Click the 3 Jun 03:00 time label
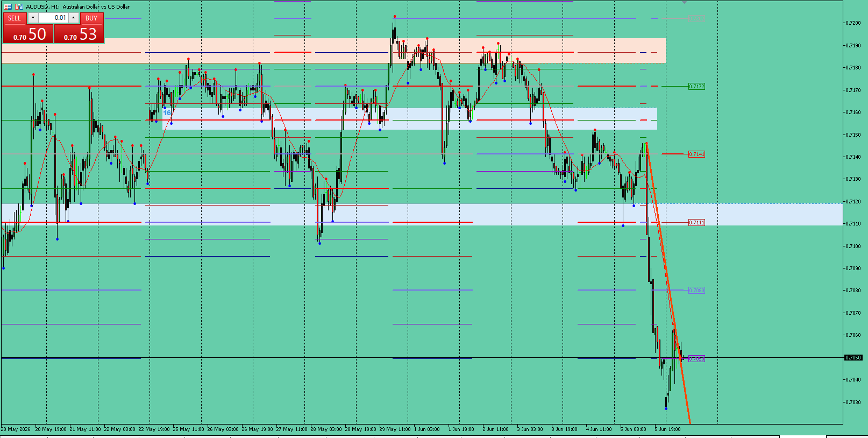Viewport: 868px width, 438px height. coord(530,429)
